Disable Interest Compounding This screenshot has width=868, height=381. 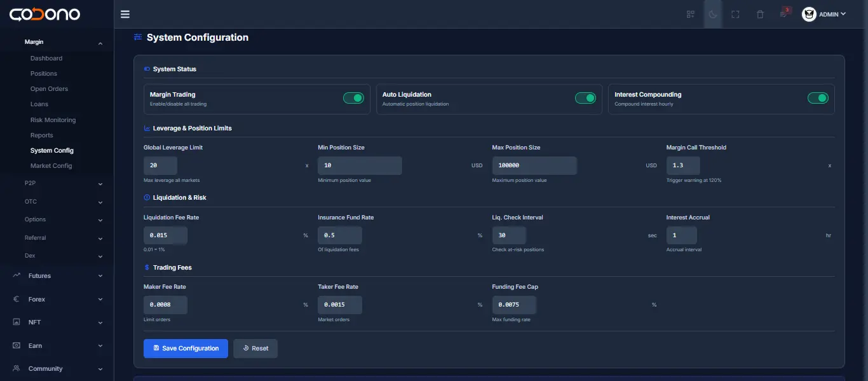(818, 98)
